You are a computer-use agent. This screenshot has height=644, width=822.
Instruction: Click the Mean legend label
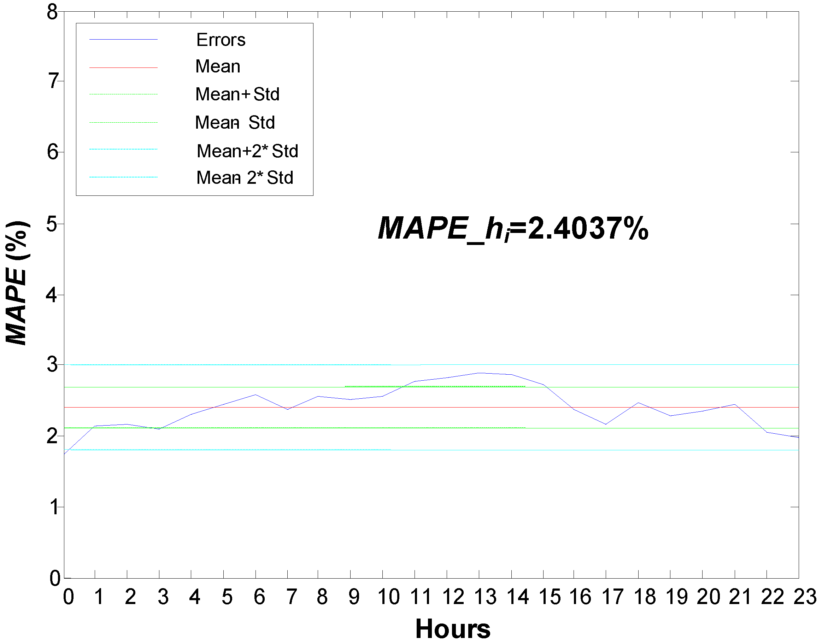pos(218,67)
